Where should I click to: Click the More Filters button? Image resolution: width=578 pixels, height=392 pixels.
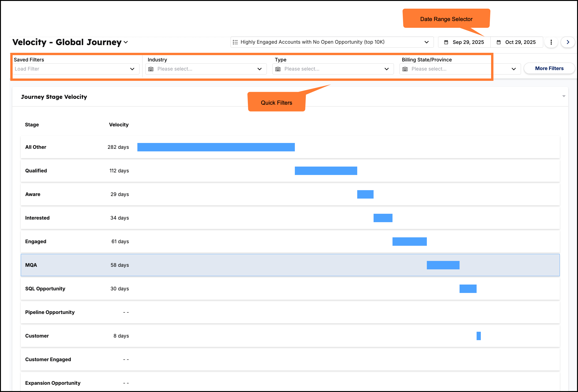point(549,68)
